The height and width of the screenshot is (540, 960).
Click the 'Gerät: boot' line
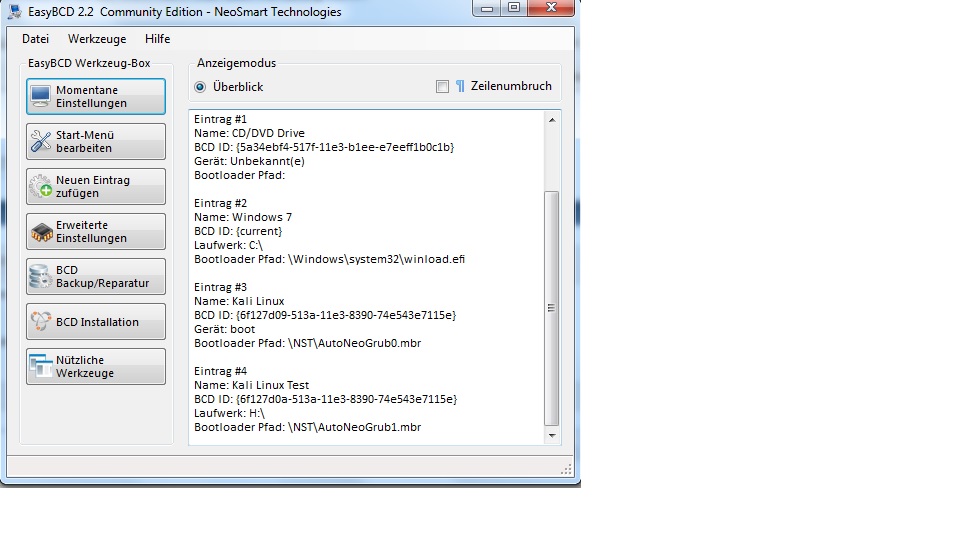click(225, 329)
